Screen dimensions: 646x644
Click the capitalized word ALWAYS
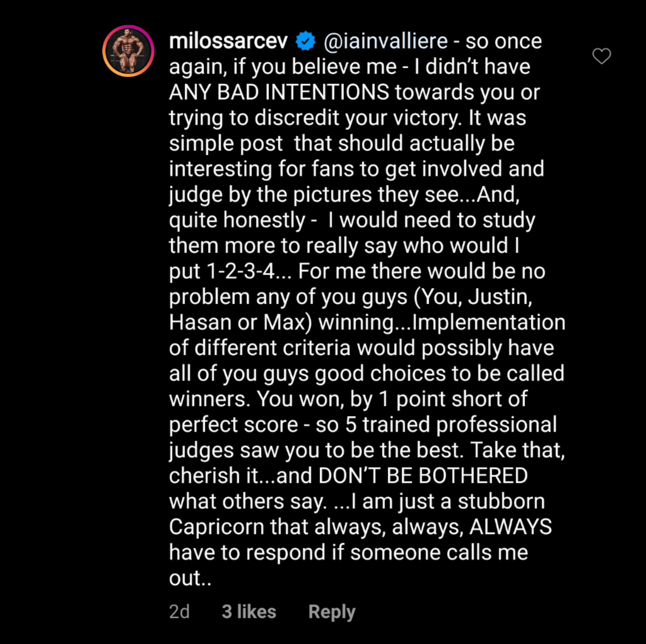[510, 527]
